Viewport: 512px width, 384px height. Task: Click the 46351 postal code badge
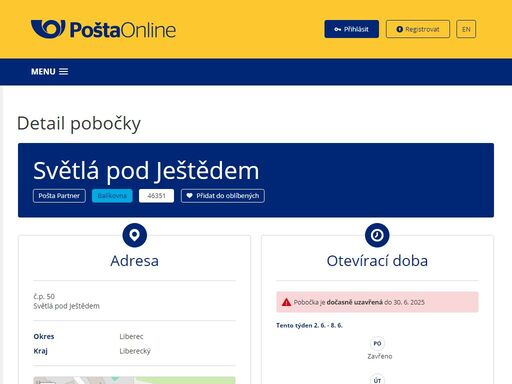(x=156, y=196)
